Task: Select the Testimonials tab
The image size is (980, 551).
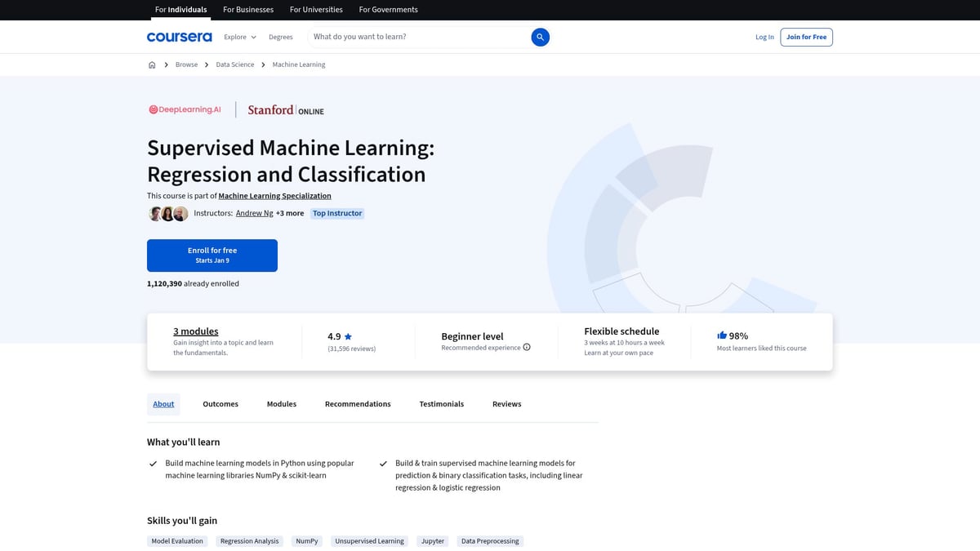Action: 442,404
